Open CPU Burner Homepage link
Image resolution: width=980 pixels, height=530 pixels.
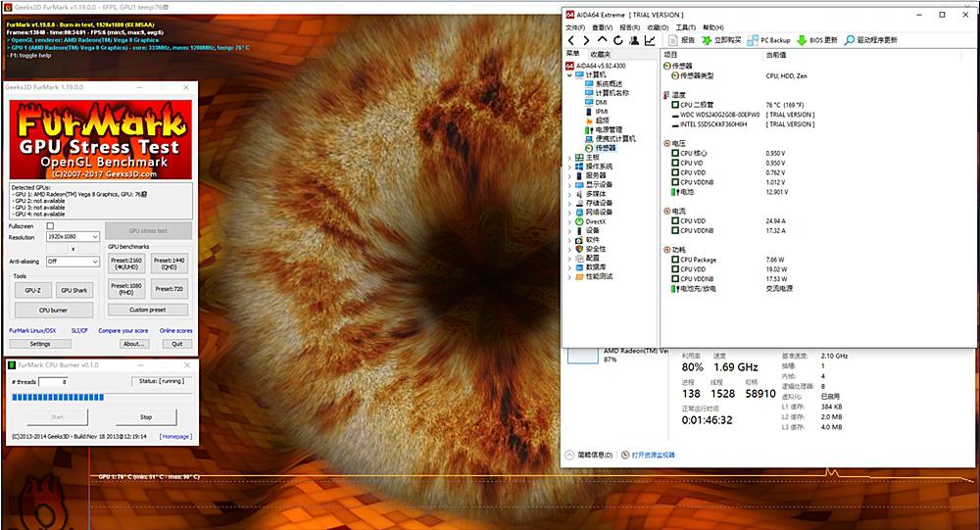click(175, 436)
